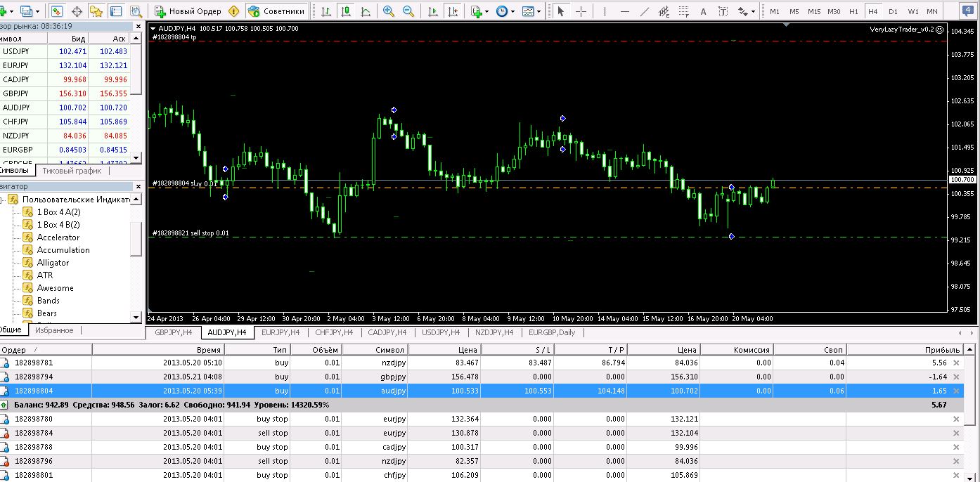The image size is (980, 482).
Task: Toggle the chart auto-scroll button
Action: pos(433,11)
